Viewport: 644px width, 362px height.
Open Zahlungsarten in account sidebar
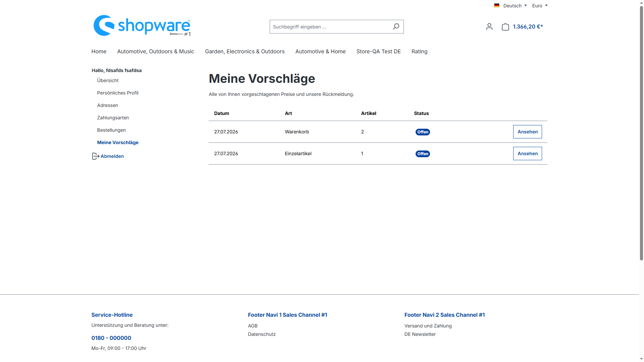point(113,118)
